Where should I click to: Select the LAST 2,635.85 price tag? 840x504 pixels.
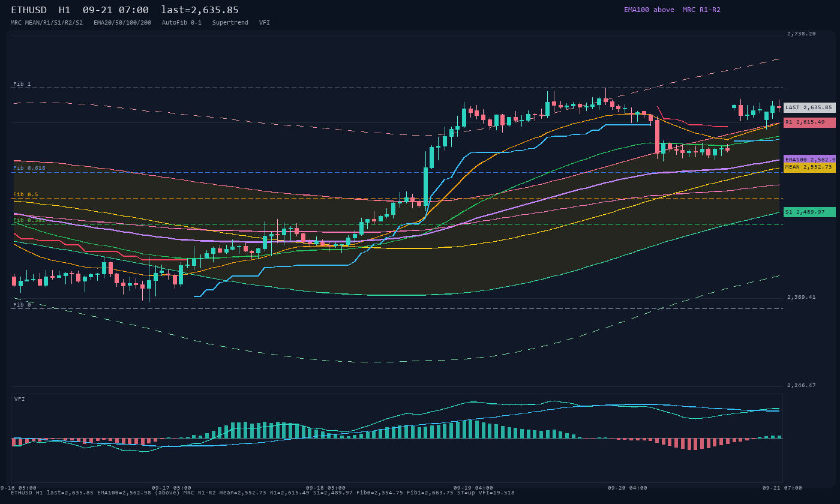[809, 107]
